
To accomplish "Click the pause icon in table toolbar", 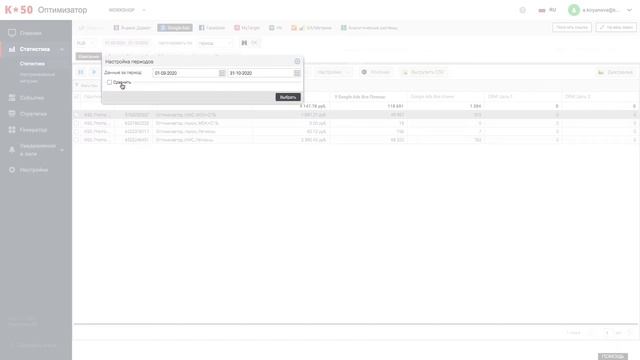I will tap(81, 72).
